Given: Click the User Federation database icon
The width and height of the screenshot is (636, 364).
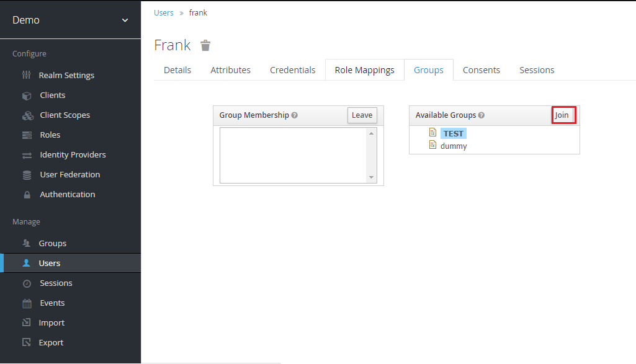Looking at the screenshot, I should (x=27, y=175).
